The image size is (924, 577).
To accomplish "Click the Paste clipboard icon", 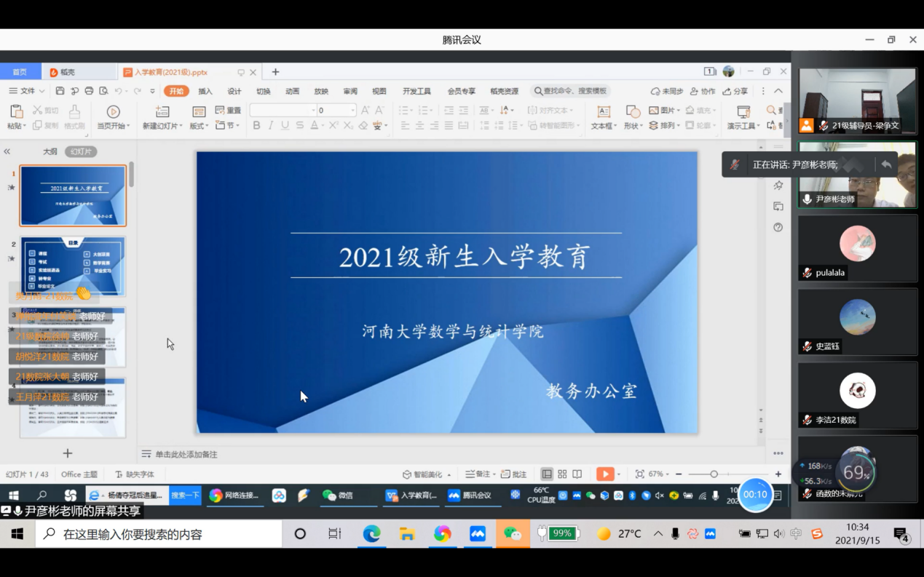I will point(16,112).
